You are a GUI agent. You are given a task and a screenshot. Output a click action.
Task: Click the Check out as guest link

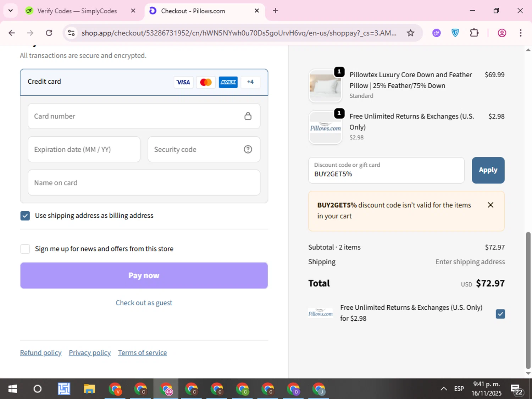tap(144, 303)
